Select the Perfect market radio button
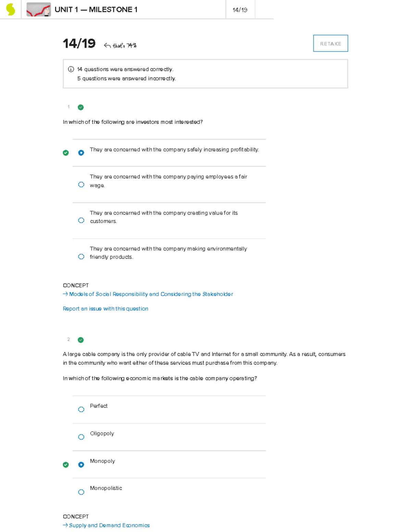Viewport: 411px width, 532px height. tap(81, 409)
